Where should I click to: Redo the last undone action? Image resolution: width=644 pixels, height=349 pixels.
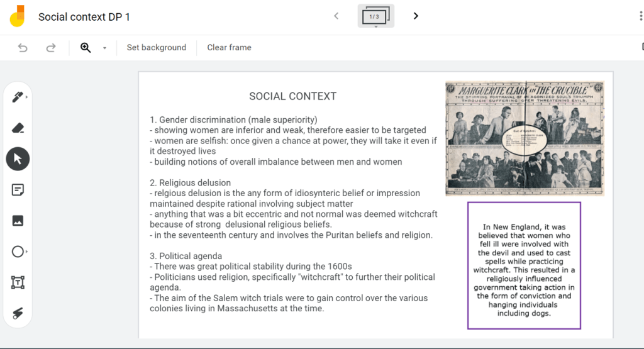[x=51, y=48]
